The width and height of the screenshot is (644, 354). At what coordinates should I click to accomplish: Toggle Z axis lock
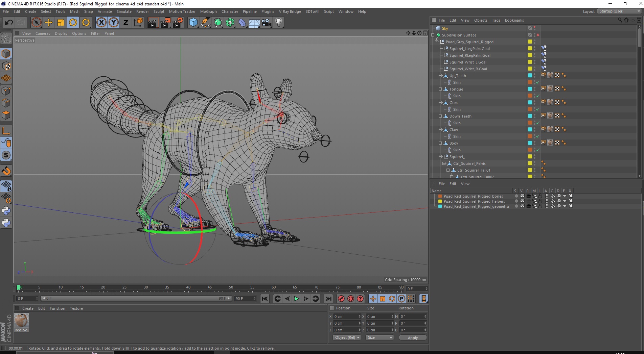tap(126, 23)
